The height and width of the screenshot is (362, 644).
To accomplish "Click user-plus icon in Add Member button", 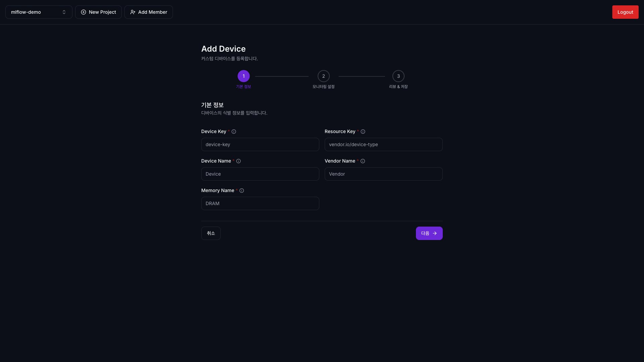I will click(133, 12).
